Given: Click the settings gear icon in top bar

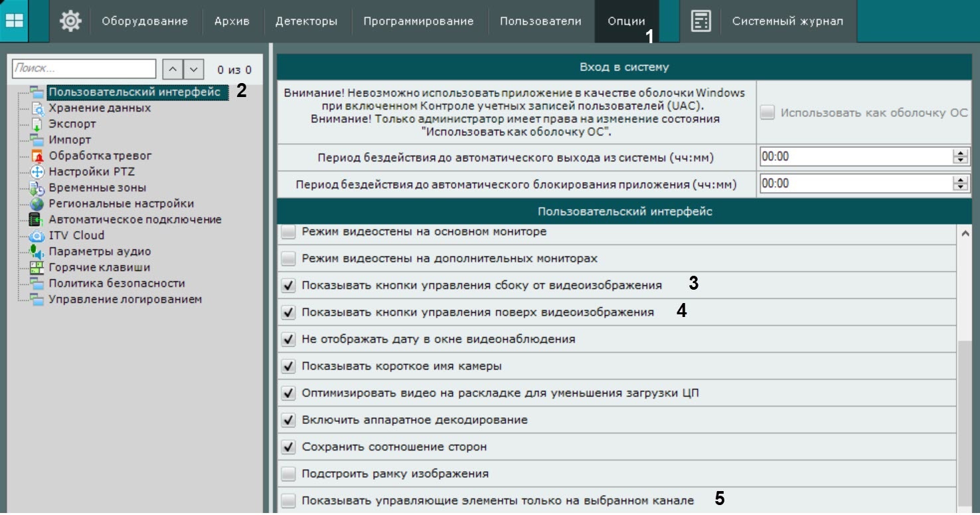Looking at the screenshot, I should click(70, 21).
